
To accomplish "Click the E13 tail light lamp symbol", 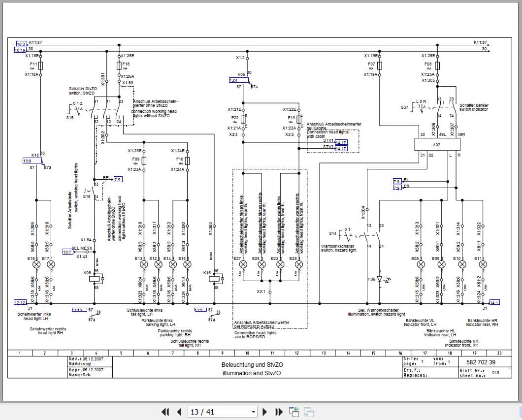I will tap(144, 264).
